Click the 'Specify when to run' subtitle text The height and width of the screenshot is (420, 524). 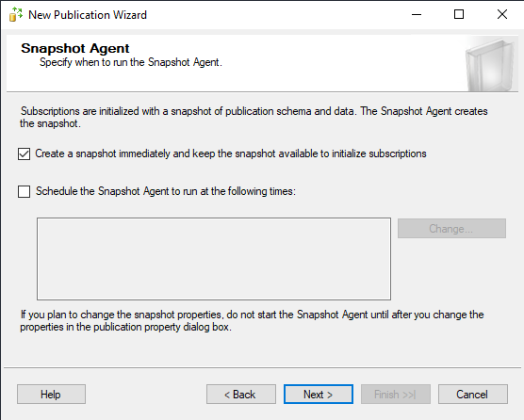131,62
